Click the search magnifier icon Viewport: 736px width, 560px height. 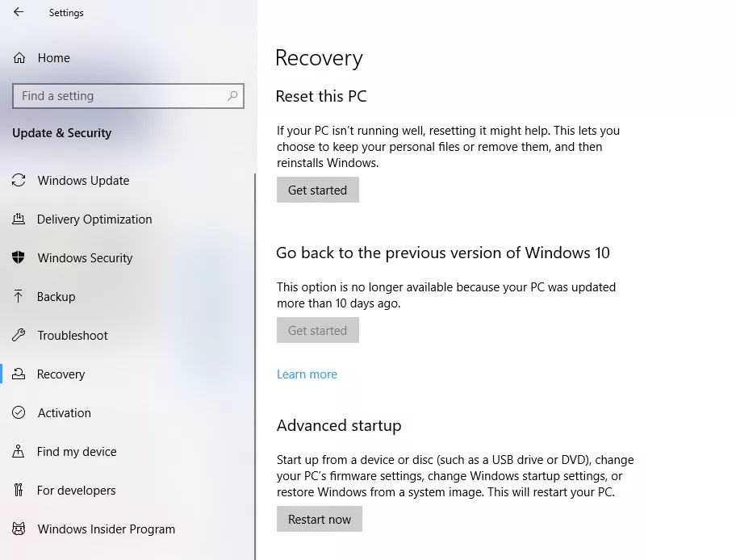coord(232,96)
